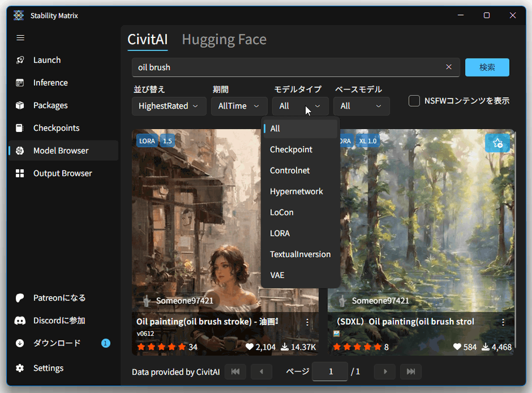532x393 pixels.
Task: Collapse the model type (モデルタイプ) dropdown
Action: click(x=300, y=106)
